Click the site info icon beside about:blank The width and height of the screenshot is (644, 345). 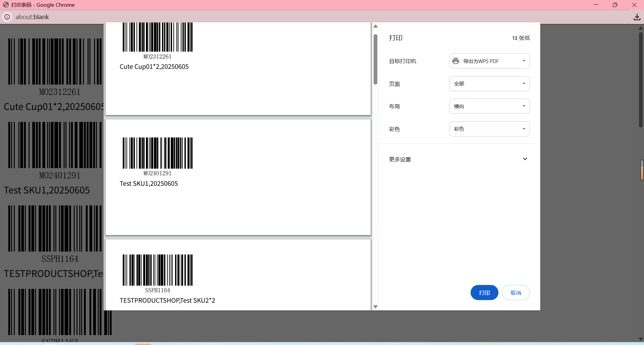coord(7,17)
